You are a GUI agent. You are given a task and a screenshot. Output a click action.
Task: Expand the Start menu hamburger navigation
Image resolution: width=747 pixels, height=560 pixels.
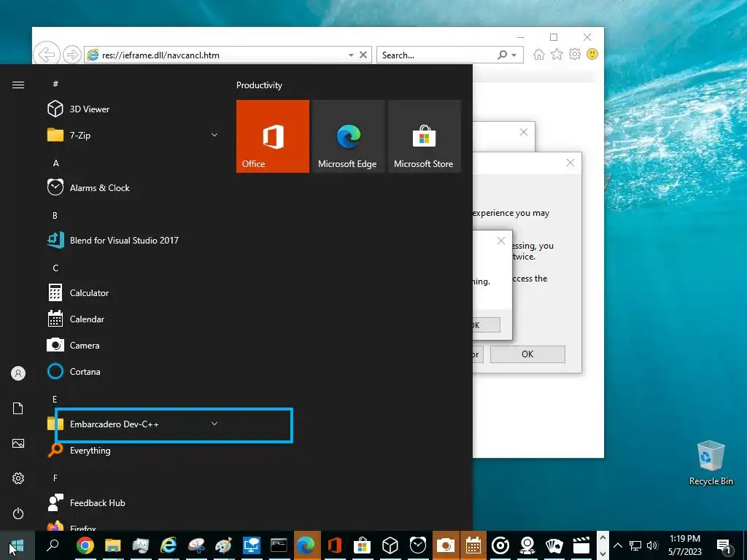[x=18, y=85]
